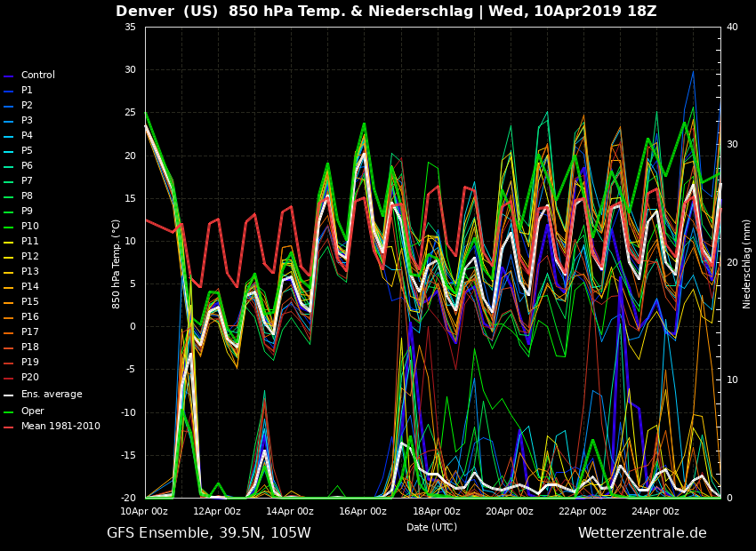
Task: Click the 'P3' legend entry text
Action: tap(27, 120)
